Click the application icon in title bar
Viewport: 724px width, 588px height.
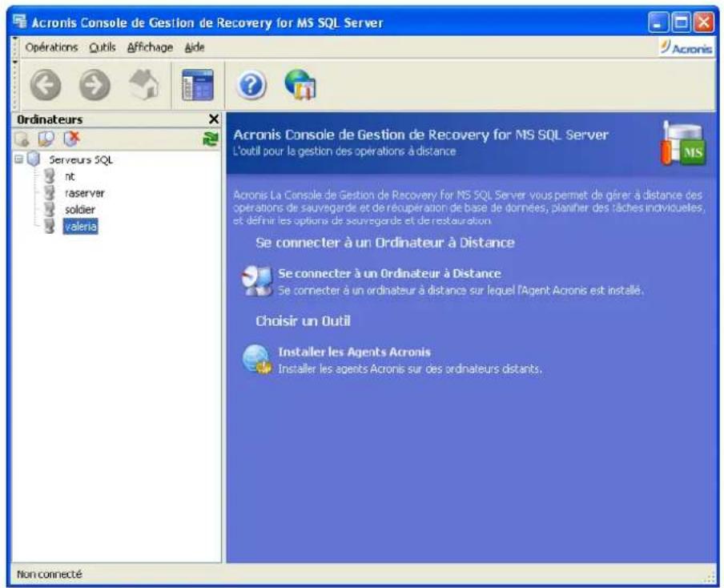[20, 22]
